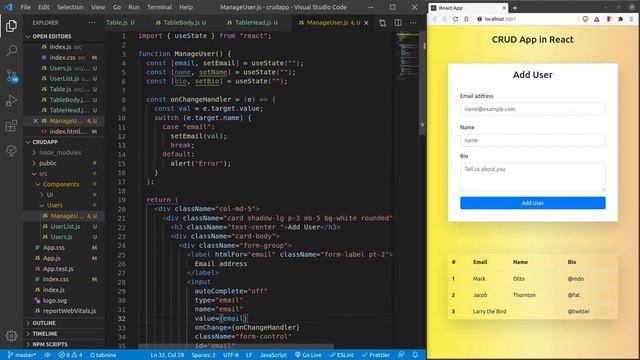Click the blue Add User button

(533, 203)
